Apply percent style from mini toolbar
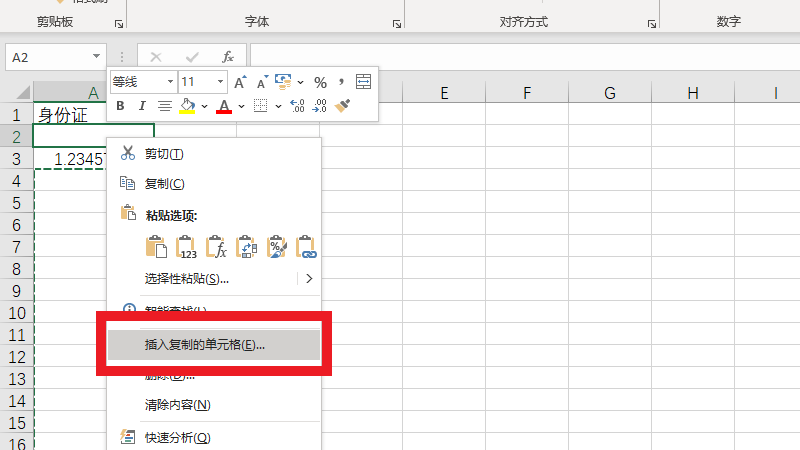Screen dimensions: 800x450 [320, 82]
